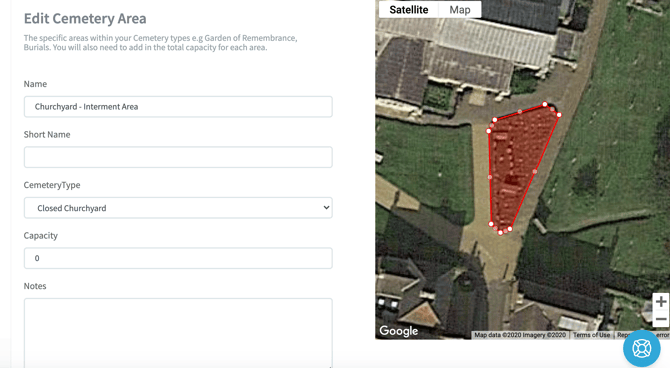
Task: Click the Google logo on the map
Action: coord(399,331)
